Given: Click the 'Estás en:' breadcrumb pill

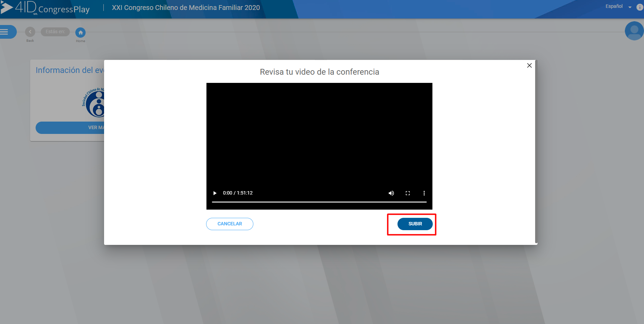Looking at the screenshot, I should 55,32.
